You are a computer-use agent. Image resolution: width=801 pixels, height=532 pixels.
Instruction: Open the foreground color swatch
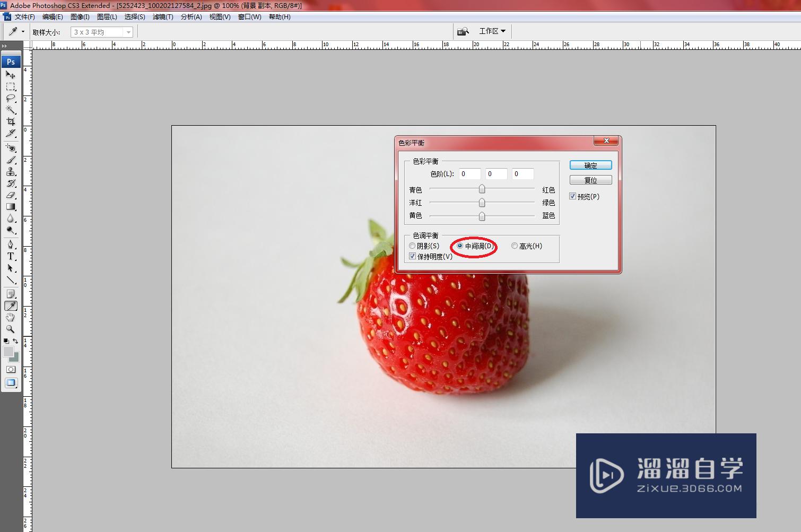click(8, 352)
